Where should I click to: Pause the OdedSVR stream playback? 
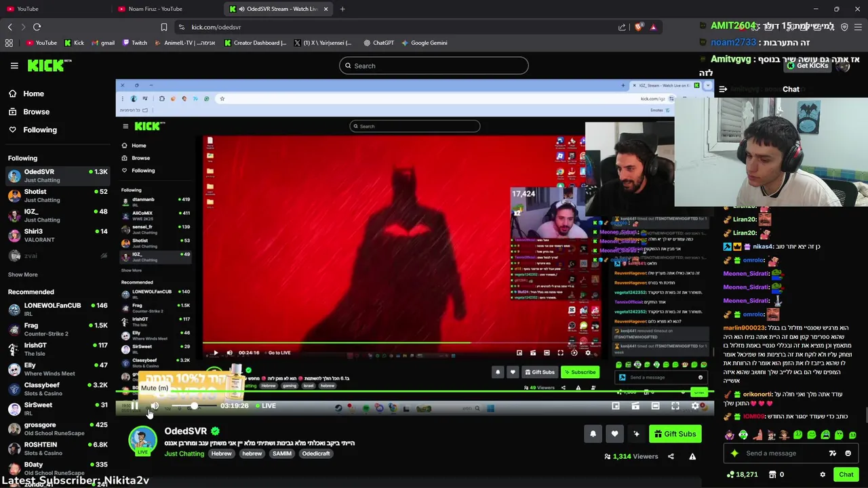click(134, 406)
